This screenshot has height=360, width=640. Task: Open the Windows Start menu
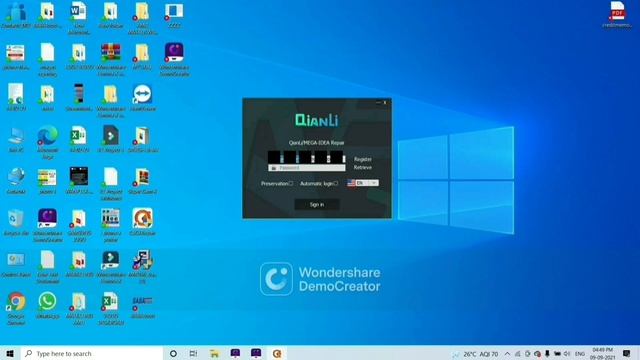(x=10, y=353)
